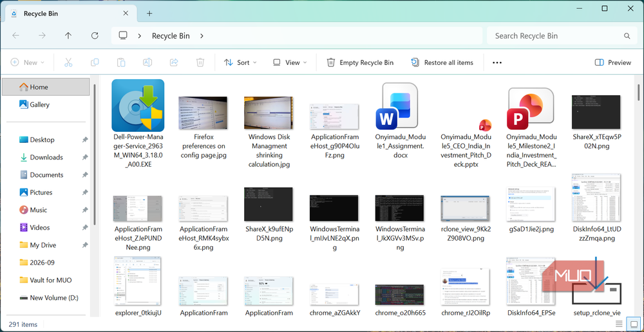Refresh the Recycle Bin view
Image resolution: width=644 pixels, height=332 pixels.
(95, 35)
